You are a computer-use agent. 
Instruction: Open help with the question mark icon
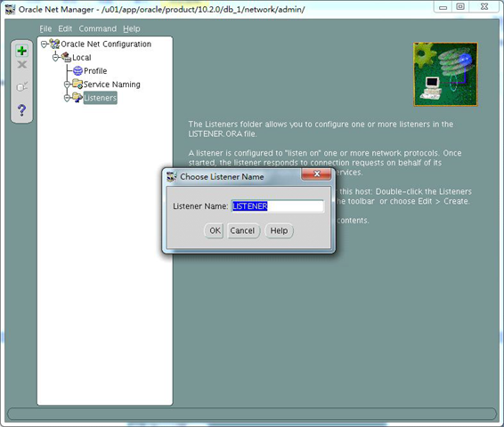[22, 110]
